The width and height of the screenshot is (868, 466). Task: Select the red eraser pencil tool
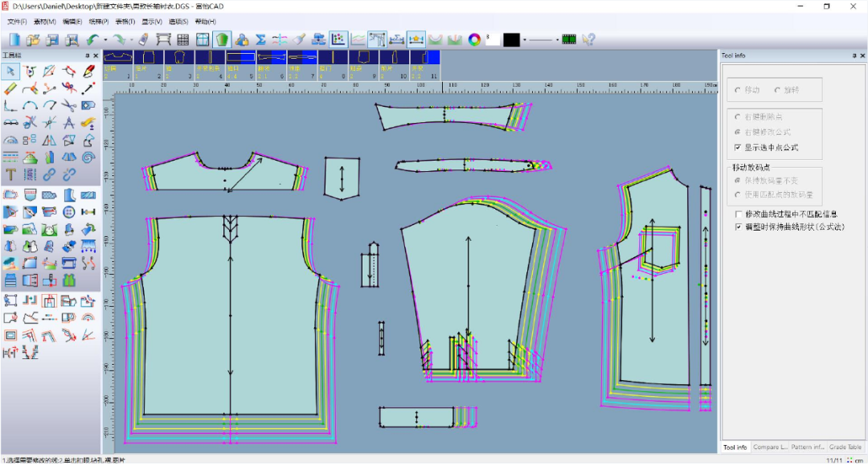(x=88, y=72)
